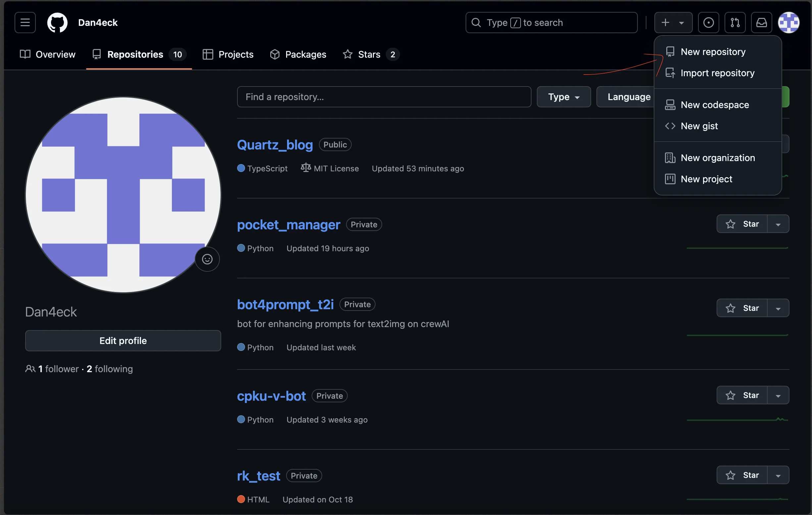812x515 pixels.
Task: Select New repository from the menu
Action: pyautogui.click(x=713, y=52)
